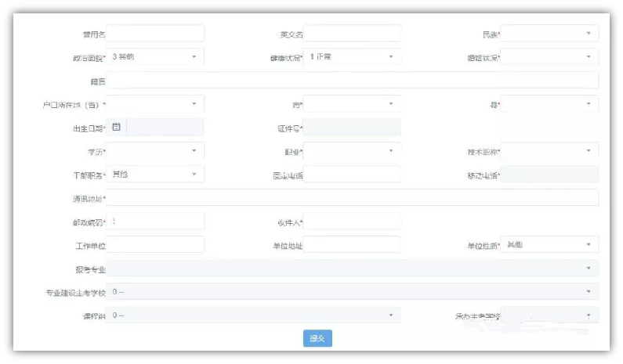Open the 健康状况 dropdown showing 正常
This screenshot has height=364, width=623.
(352, 57)
